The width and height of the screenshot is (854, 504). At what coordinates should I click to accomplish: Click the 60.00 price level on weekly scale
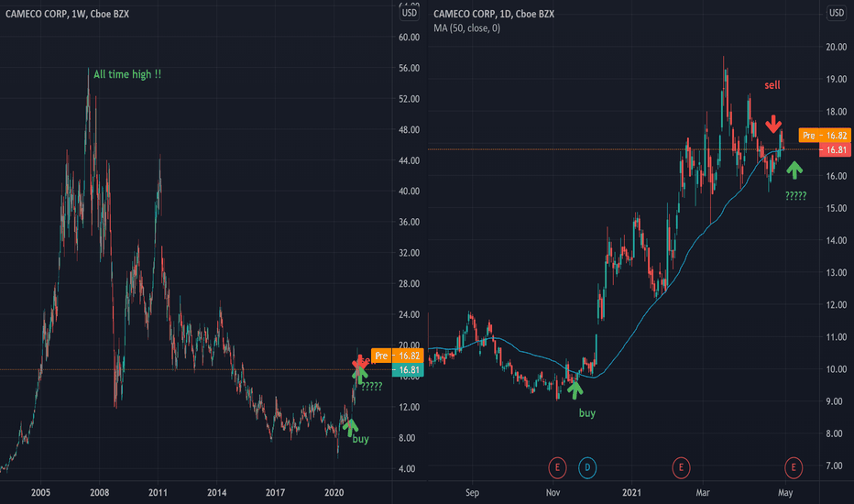click(x=409, y=38)
